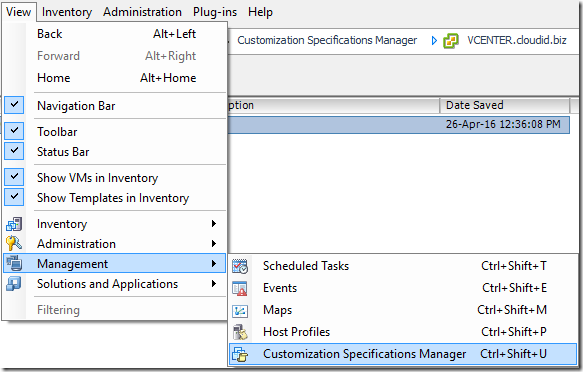Expand the Management submenu arrow
583x372 pixels.
pos(214,263)
